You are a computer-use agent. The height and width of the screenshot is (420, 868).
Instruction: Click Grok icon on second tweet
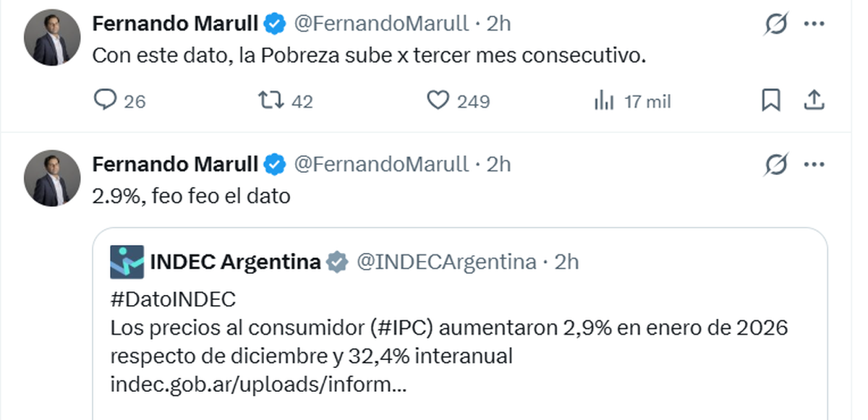click(775, 166)
